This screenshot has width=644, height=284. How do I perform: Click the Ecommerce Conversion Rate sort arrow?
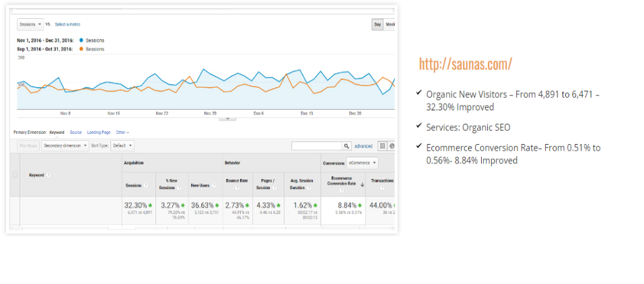362,185
